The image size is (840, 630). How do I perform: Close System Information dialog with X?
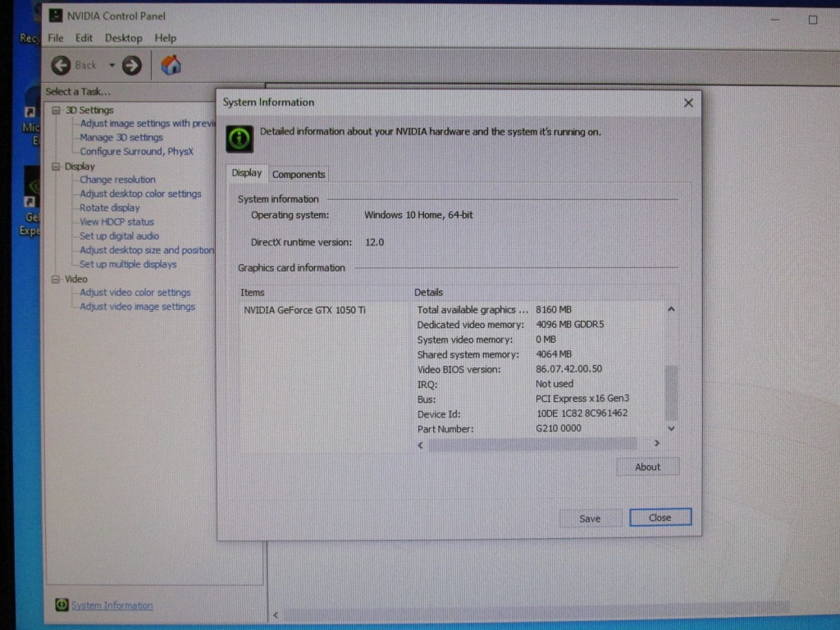688,103
